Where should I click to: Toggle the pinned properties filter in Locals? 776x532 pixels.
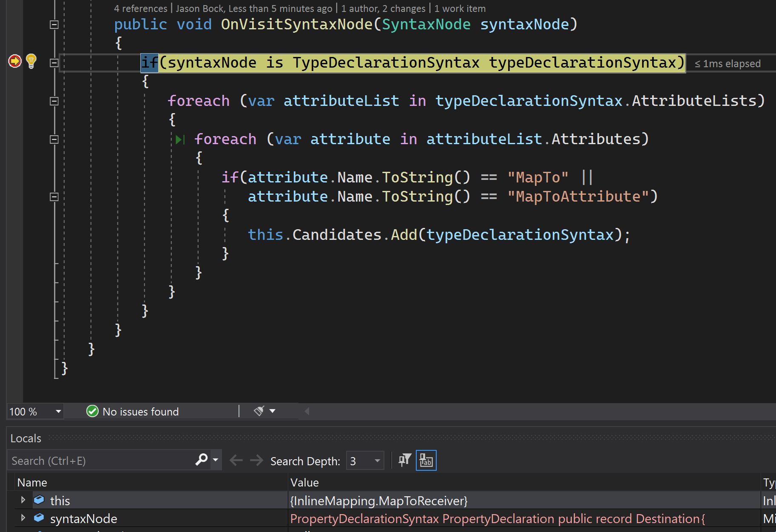tap(404, 460)
